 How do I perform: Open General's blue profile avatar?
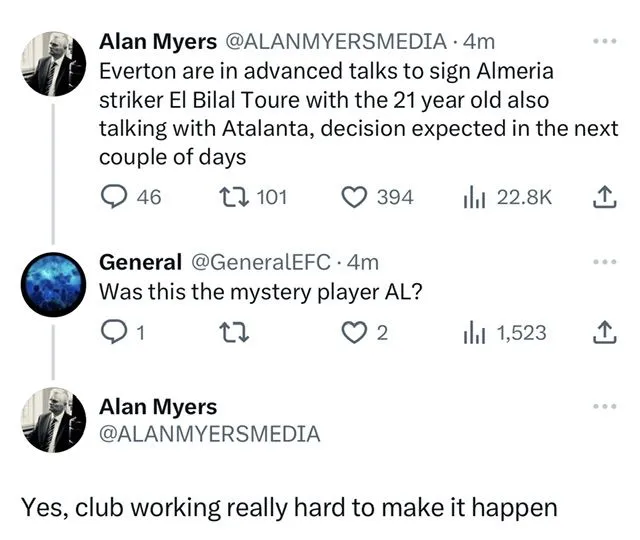53,282
